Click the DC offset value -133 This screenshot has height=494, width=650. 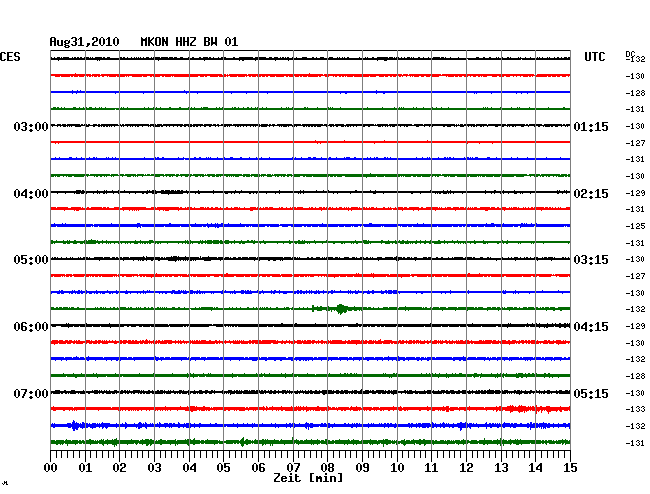635,409
